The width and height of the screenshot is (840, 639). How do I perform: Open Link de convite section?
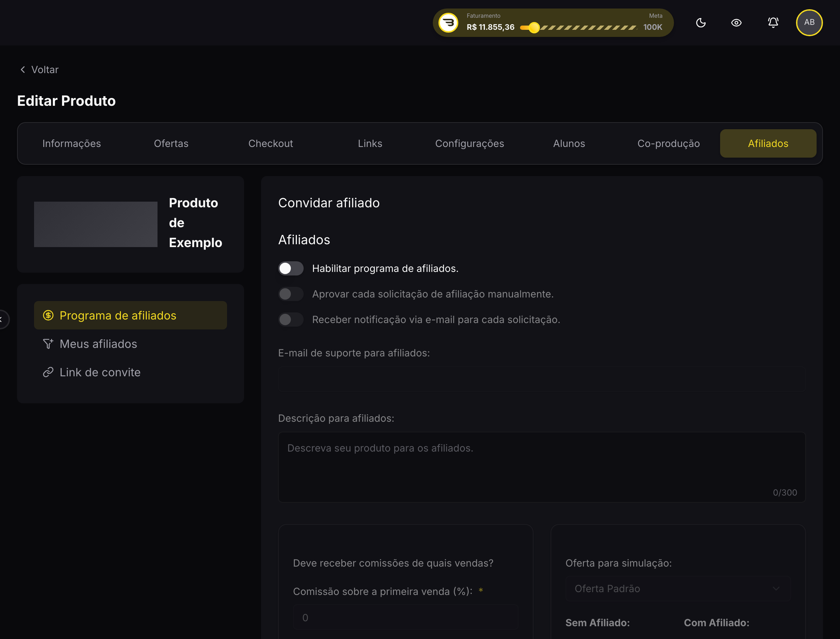point(131,372)
